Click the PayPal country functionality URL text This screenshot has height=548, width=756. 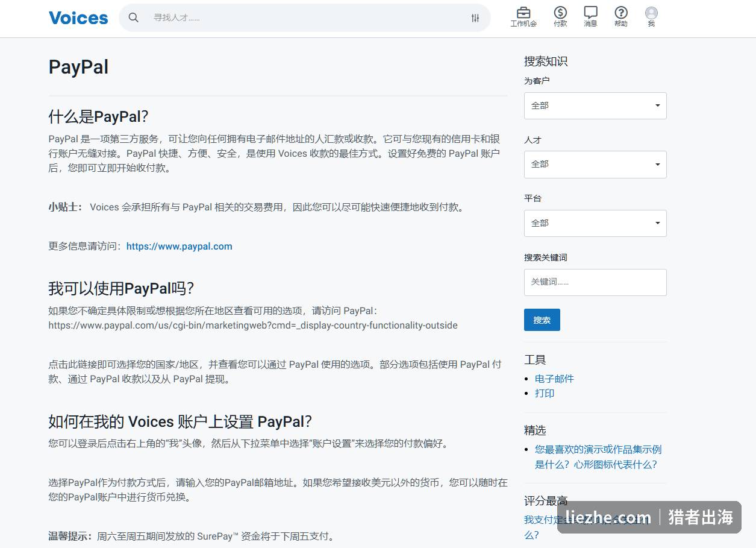pos(253,326)
